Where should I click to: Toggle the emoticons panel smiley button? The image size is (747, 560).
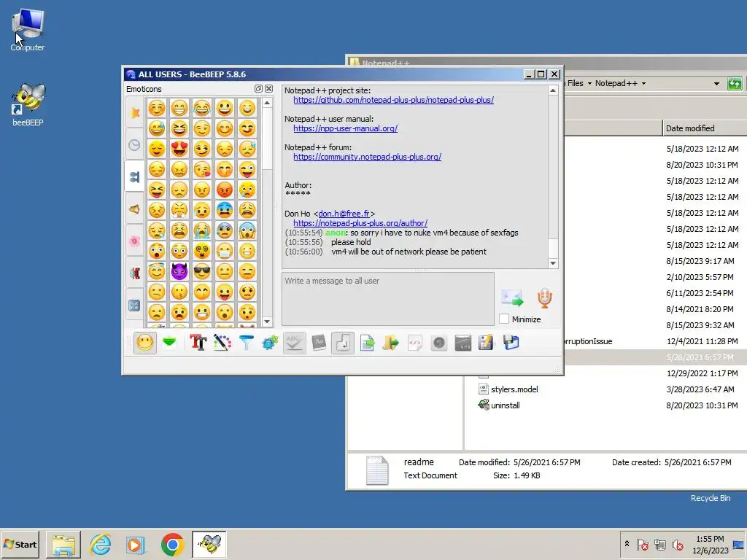[x=145, y=343]
